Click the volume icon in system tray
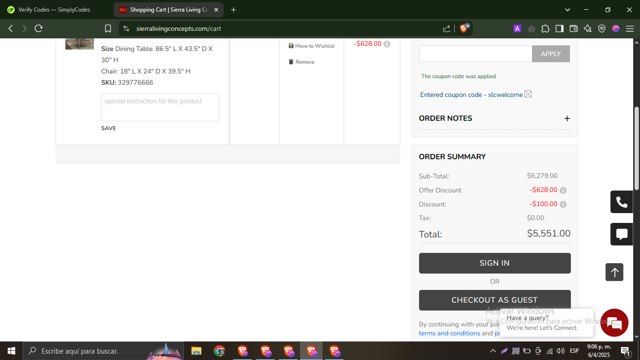This screenshot has width=640, height=360. 560,351
